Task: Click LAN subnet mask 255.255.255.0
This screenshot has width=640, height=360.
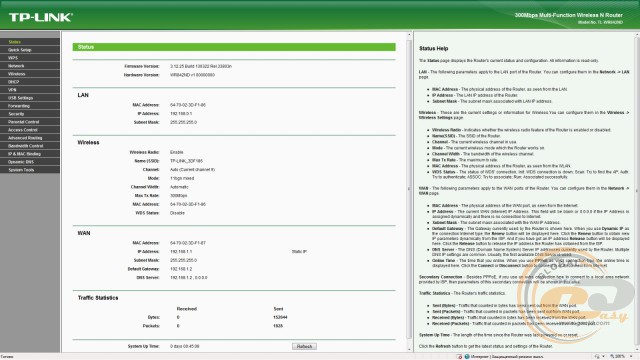Action: coord(183,122)
